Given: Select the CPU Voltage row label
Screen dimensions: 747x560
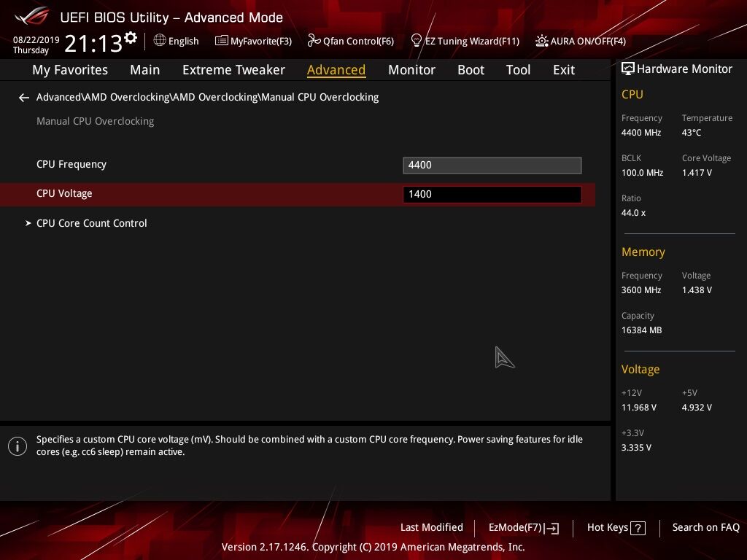Looking at the screenshot, I should 64,194.
